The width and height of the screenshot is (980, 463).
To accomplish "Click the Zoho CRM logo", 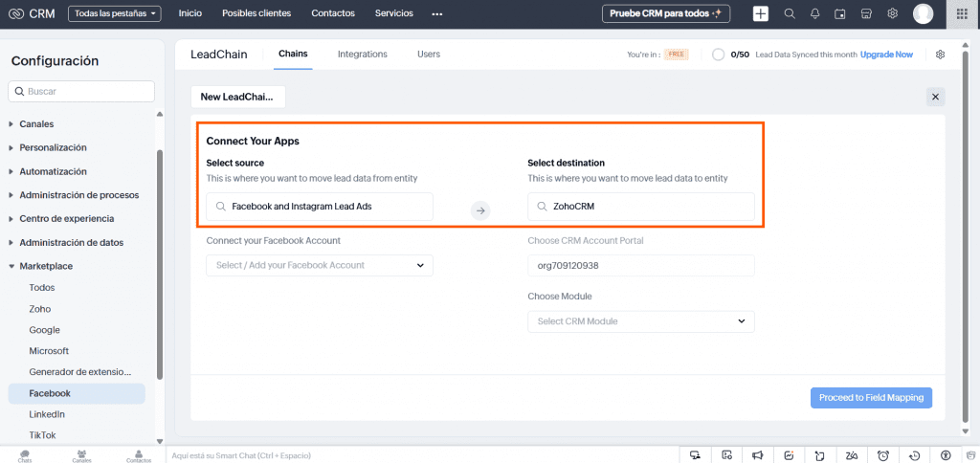I will tap(32, 13).
